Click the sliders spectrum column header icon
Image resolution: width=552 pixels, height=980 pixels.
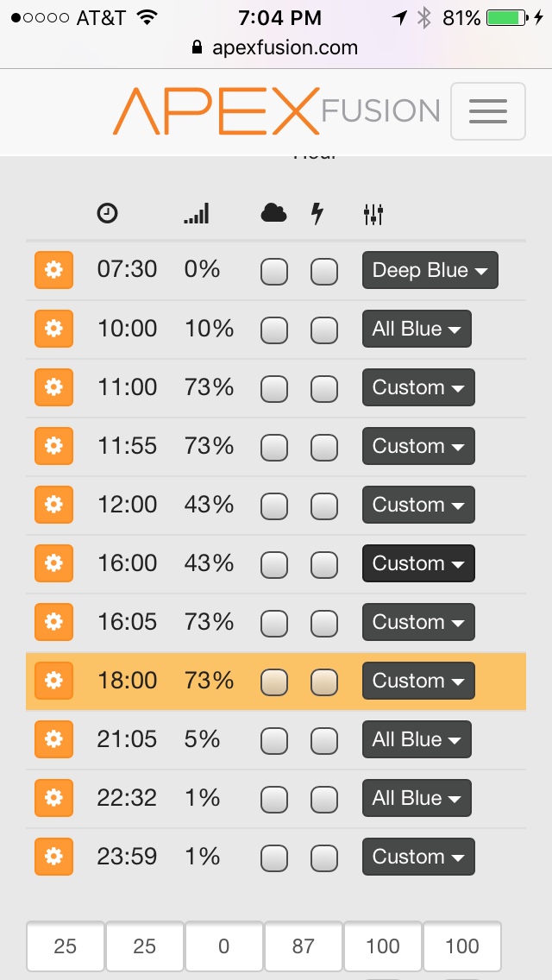pyautogui.click(x=373, y=214)
